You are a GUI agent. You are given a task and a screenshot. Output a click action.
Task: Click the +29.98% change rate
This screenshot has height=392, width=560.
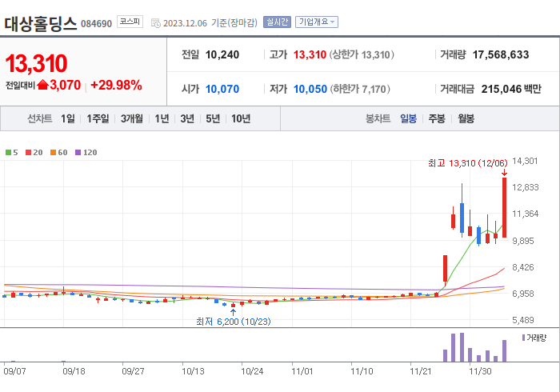pos(117,86)
